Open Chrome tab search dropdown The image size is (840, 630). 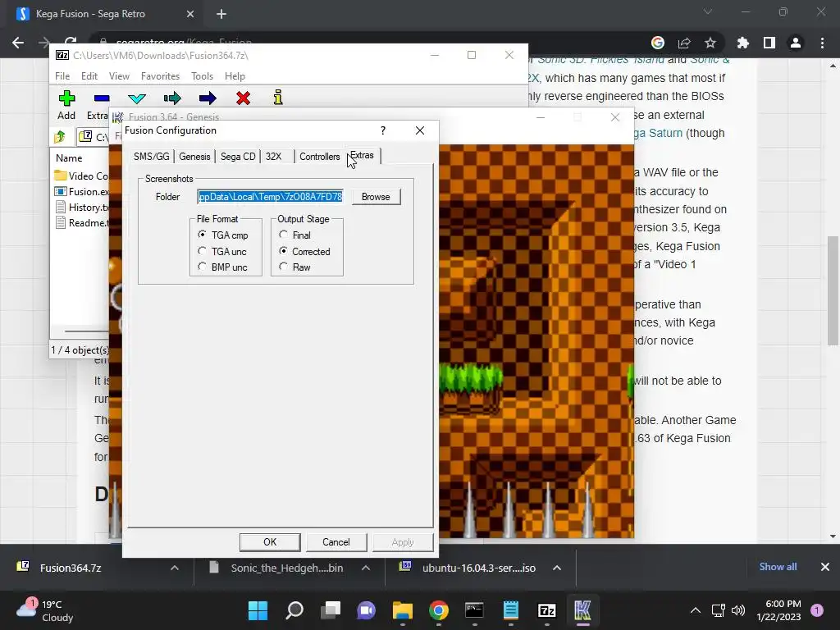pyautogui.click(x=708, y=11)
